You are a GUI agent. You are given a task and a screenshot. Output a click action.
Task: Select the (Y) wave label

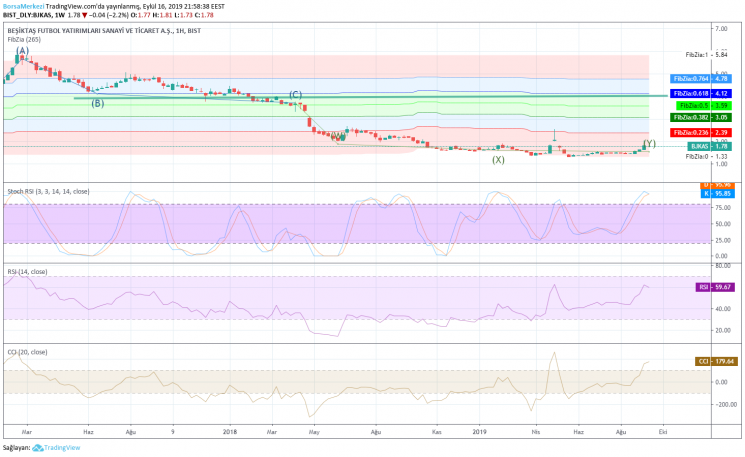point(649,143)
